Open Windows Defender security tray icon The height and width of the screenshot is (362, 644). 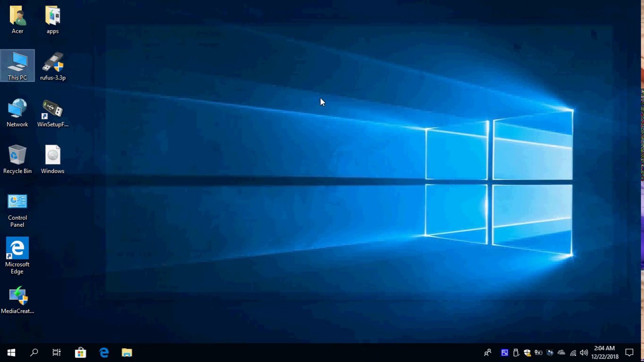tap(527, 352)
